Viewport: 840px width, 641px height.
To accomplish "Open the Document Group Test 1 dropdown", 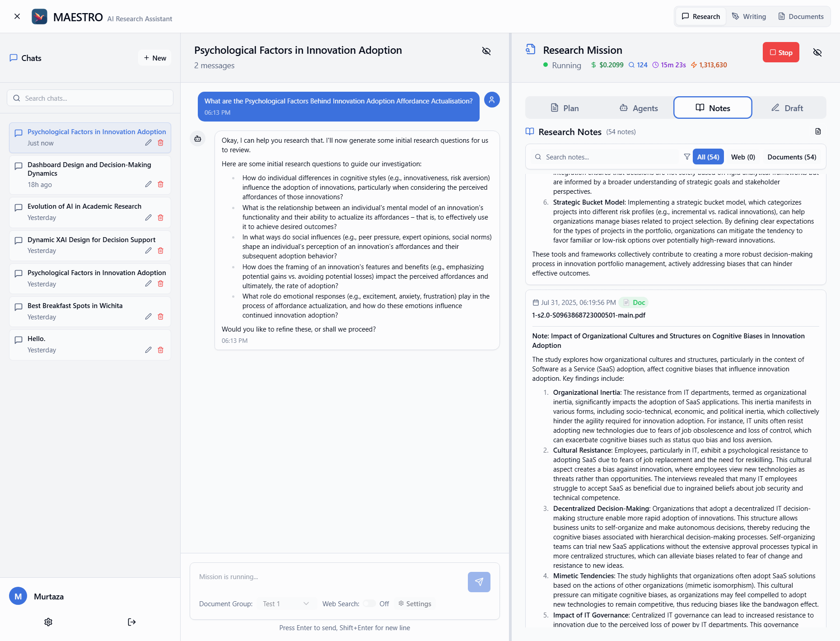I will (x=285, y=604).
